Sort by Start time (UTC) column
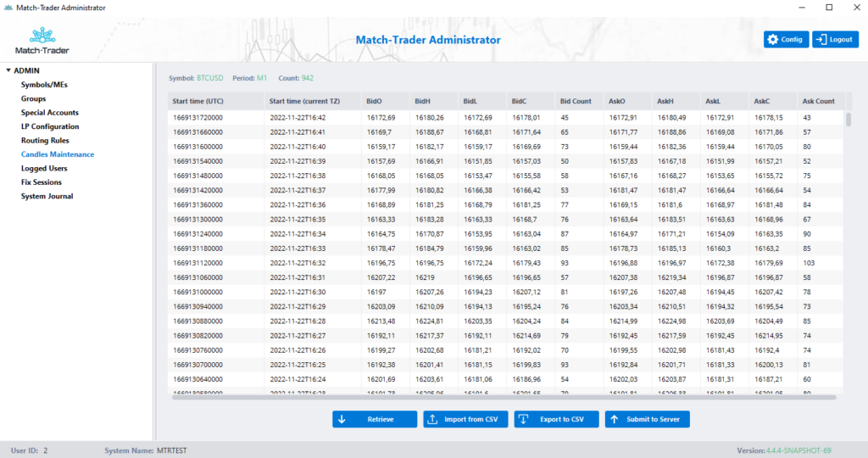 coord(216,101)
